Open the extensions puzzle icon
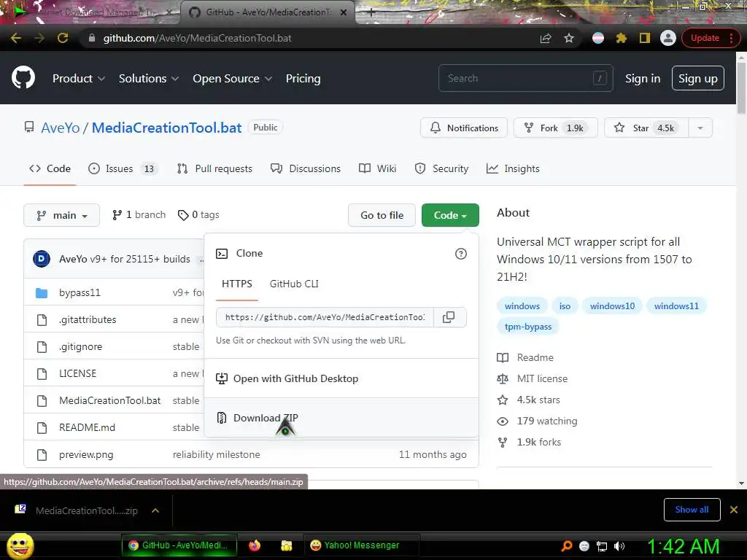 622,38
